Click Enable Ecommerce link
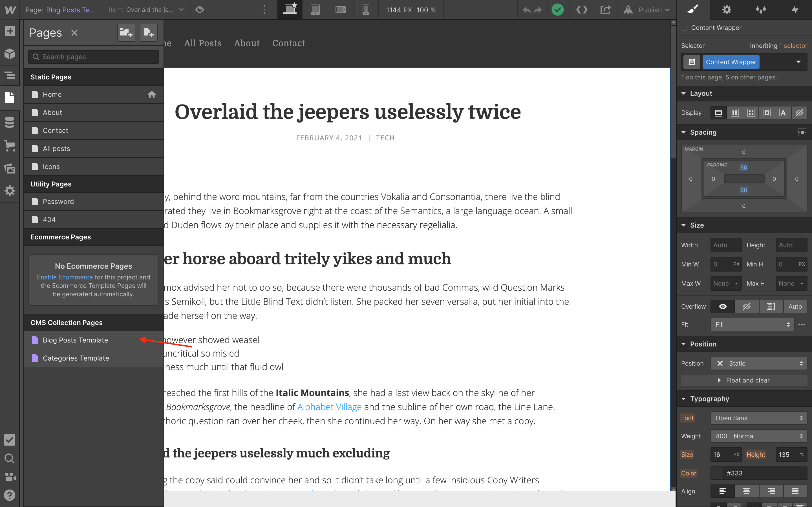This screenshot has width=812, height=507. coord(64,277)
